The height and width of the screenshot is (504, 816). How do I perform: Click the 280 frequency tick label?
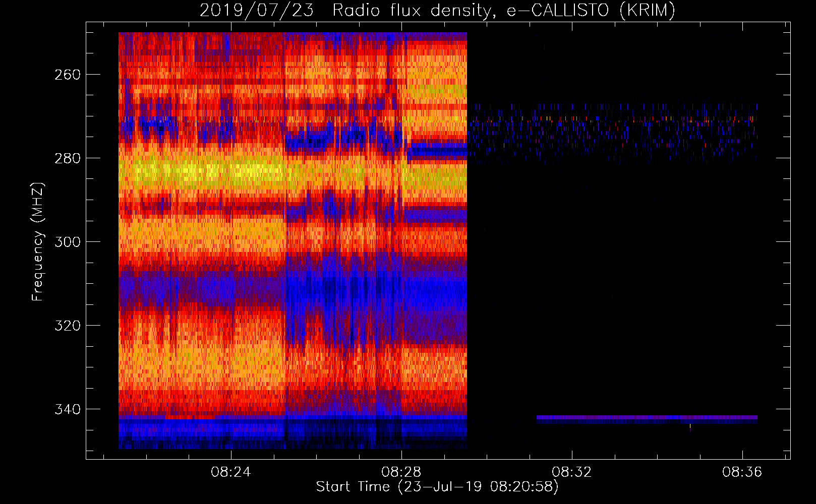pyautogui.click(x=68, y=158)
